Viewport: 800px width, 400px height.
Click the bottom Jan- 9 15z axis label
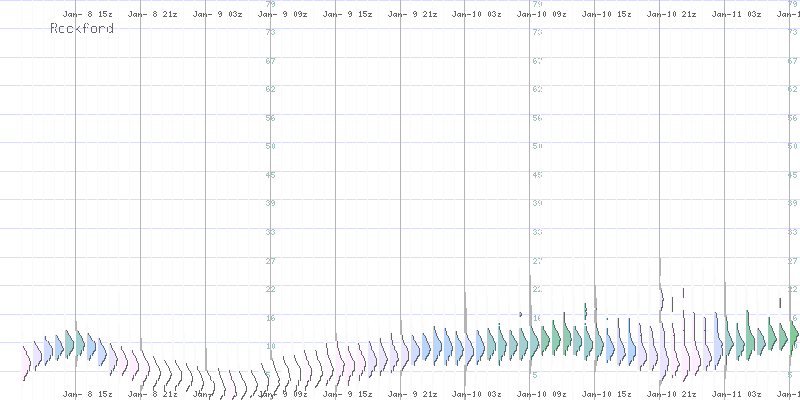pos(347,394)
